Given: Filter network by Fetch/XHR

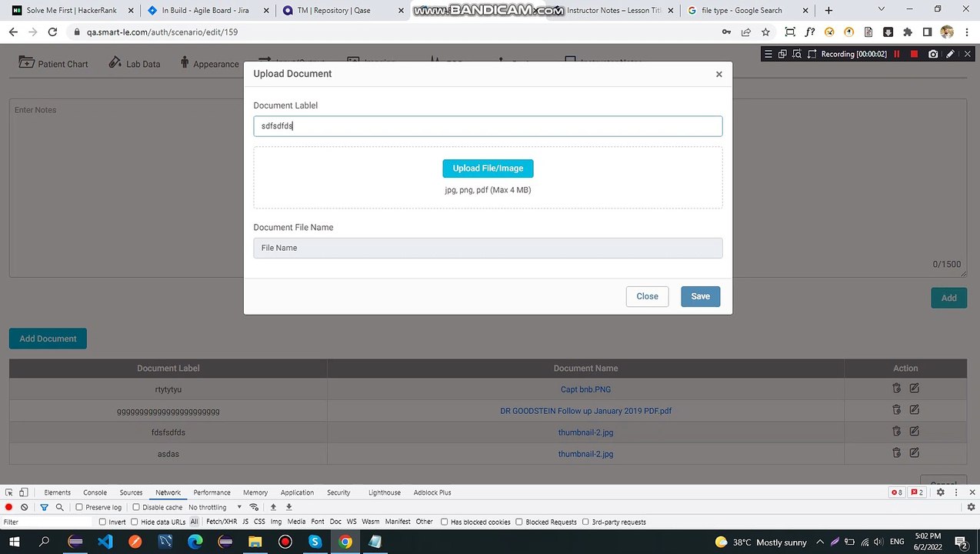Looking at the screenshot, I should [x=222, y=522].
